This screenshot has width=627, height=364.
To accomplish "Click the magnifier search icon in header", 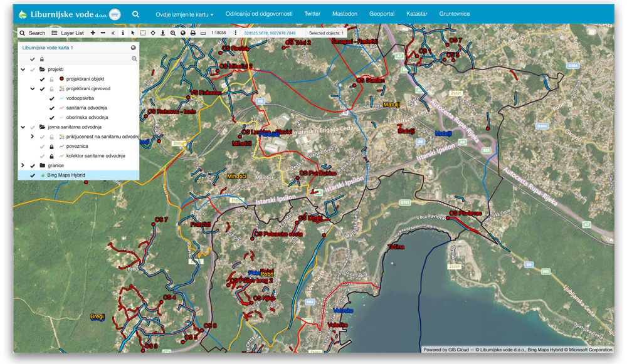I will pyautogui.click(x=135, y=14).
